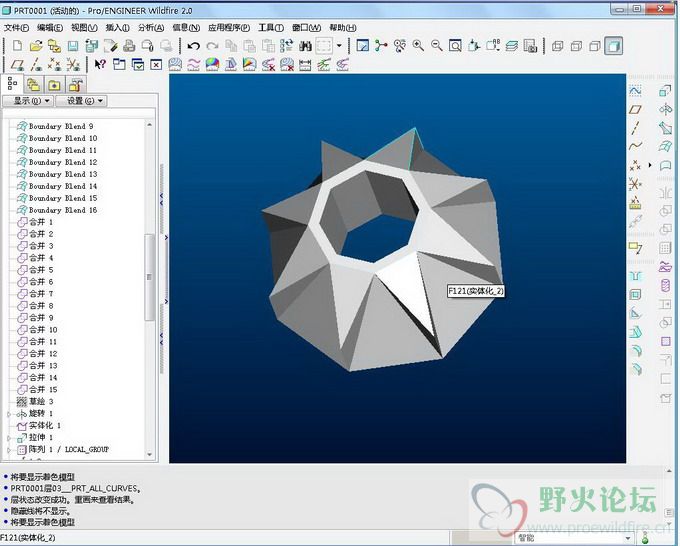Select the Boundary Blend tool in right toolbar

(665, 146)
